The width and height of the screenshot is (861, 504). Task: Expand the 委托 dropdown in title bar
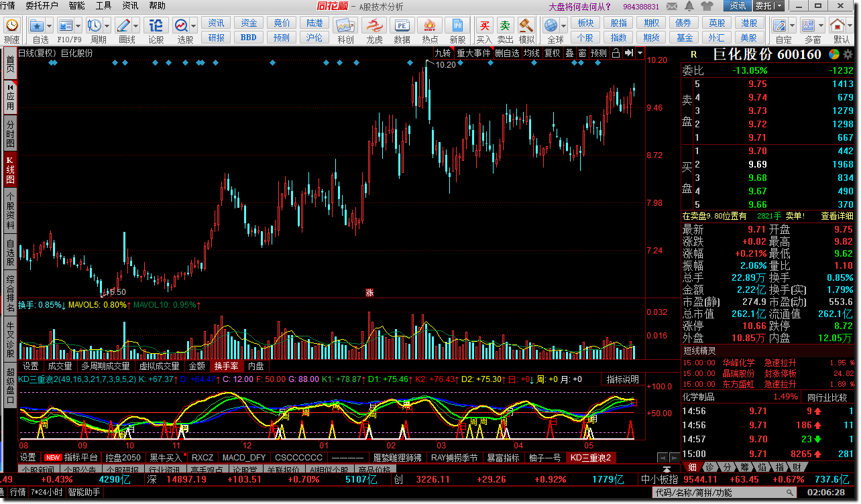tap(779, 6)
